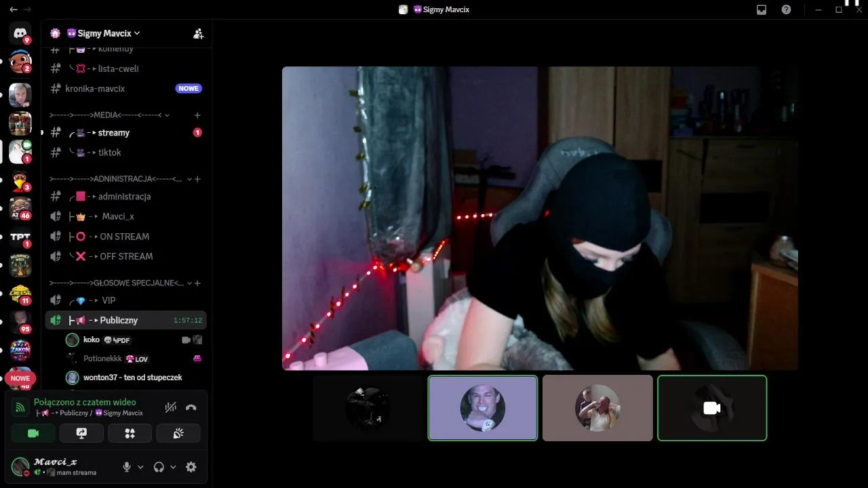Open microphone input options chevron
The height and width of the screenshot is (488, 868).
(140, 467)
